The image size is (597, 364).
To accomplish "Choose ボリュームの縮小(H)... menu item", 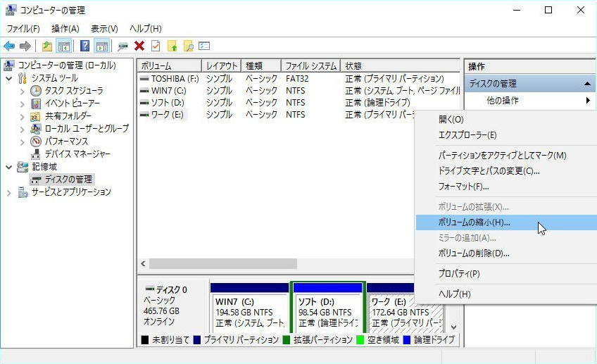I will coord(505,222).
